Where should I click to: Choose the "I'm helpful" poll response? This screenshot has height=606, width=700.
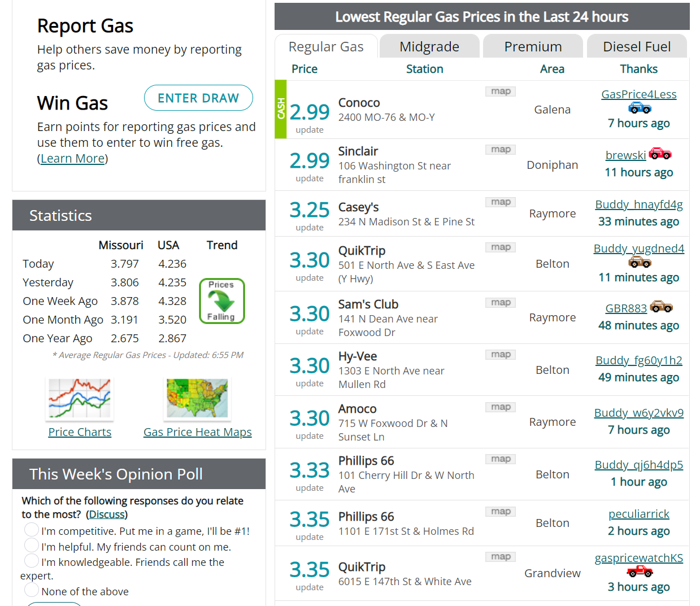[x=32, y=544]
